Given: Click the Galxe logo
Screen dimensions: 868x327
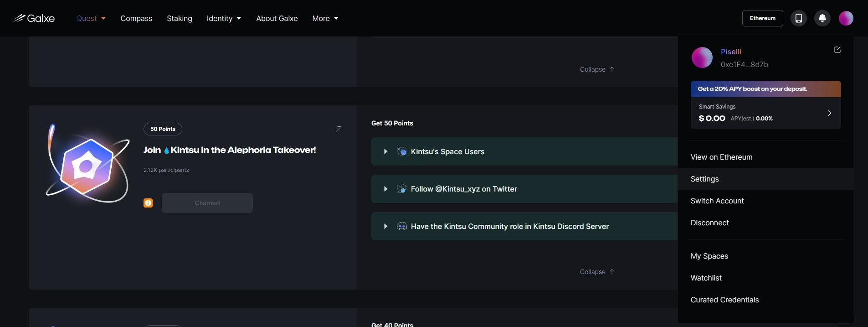Looking at the screenshot, I should 34,18.
